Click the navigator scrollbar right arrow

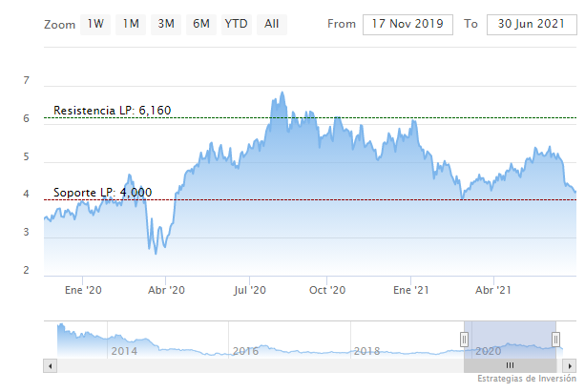click(x=571, y=365)
